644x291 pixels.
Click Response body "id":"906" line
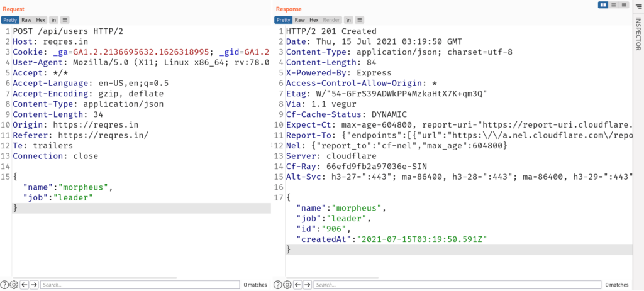pyautogui.click(x=324, y=229)
